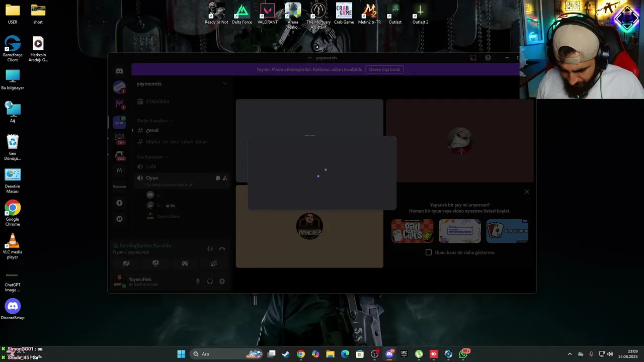Open DiscordSetup desktop icon
This screenshot has width=644, height=362.
(13, 309)
